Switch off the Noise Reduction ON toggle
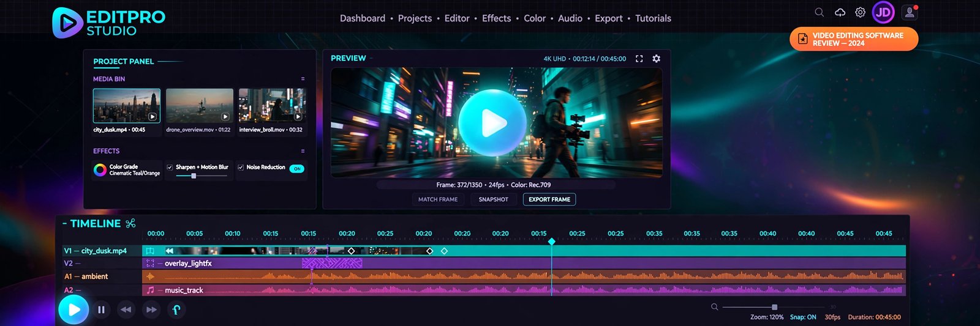The height and width of the screenshot is (326, 980). [297, 169]
